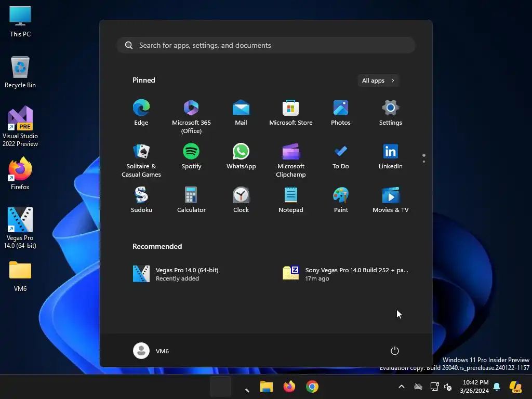Select Vegas Pro 14.0 desktop shortcut
The height and width of the screenshot is (399, 532).
pos(20,228)
